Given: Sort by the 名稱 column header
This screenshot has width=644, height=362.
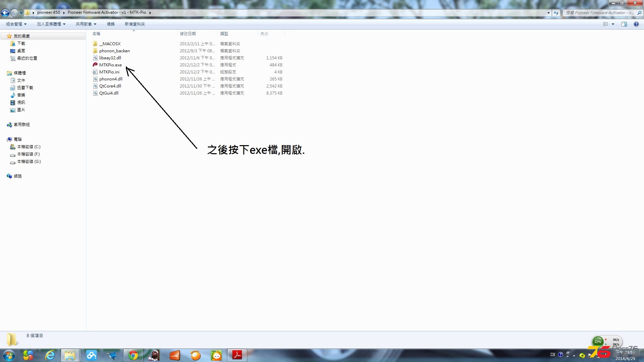Looking at the screenshot, I should point(96,34).
